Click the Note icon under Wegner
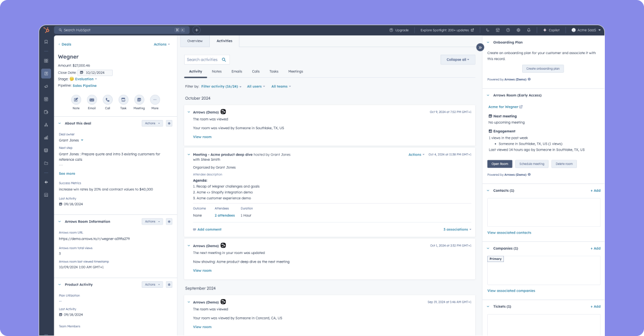Screen dimensions: 644x336 tap(76, 100)
